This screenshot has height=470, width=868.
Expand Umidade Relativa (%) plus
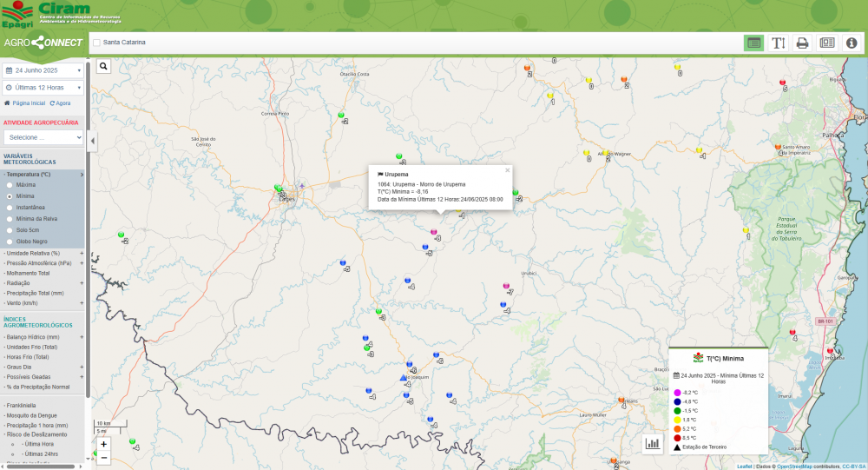[82, 254]
